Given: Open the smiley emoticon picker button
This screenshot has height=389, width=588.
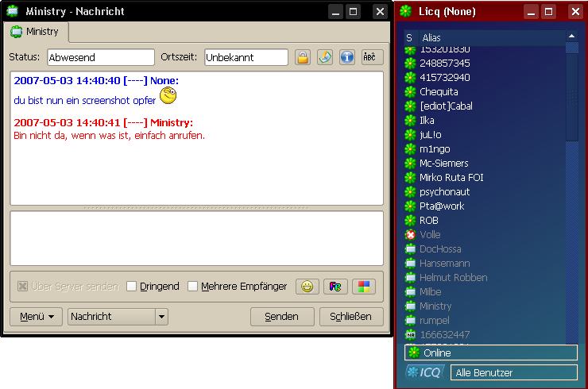Looking at the screenshot, I should pyautogui.click(x=308, y=287).
